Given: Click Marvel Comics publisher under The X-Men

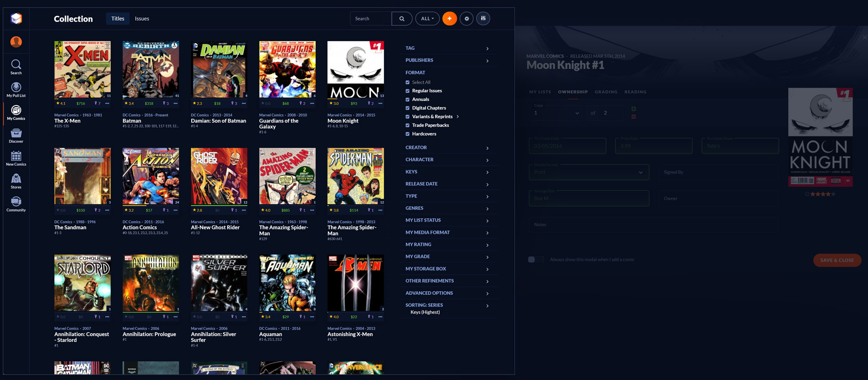Looking at the screenshot, I should coord(66,115).
